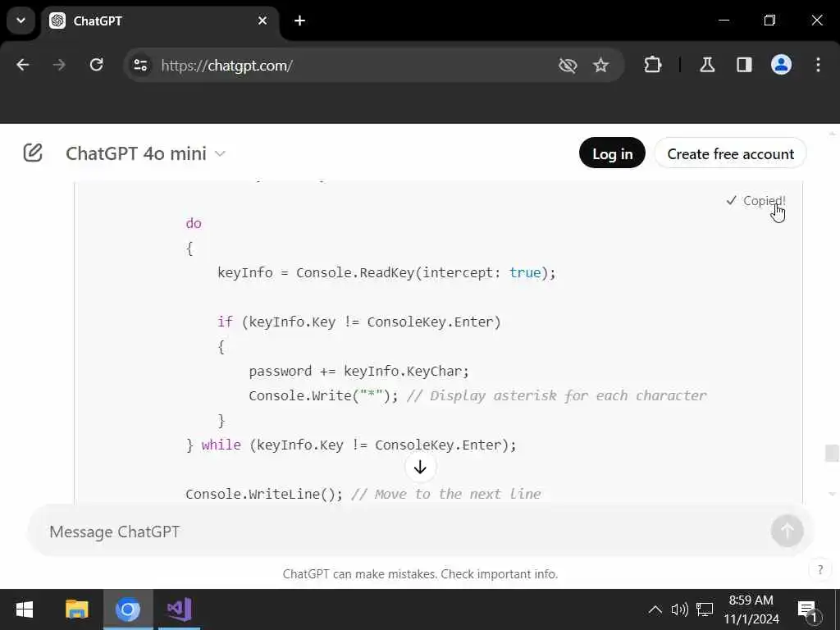Open Chrome Labs flask icon
This screenshot has width=840, height=630.
click(x=707, y=66)
